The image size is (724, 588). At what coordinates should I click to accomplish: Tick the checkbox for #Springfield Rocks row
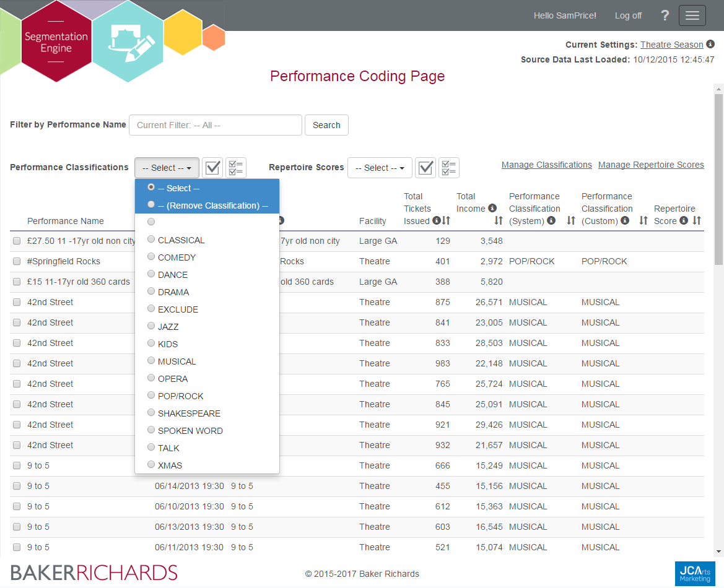[17, 261]
